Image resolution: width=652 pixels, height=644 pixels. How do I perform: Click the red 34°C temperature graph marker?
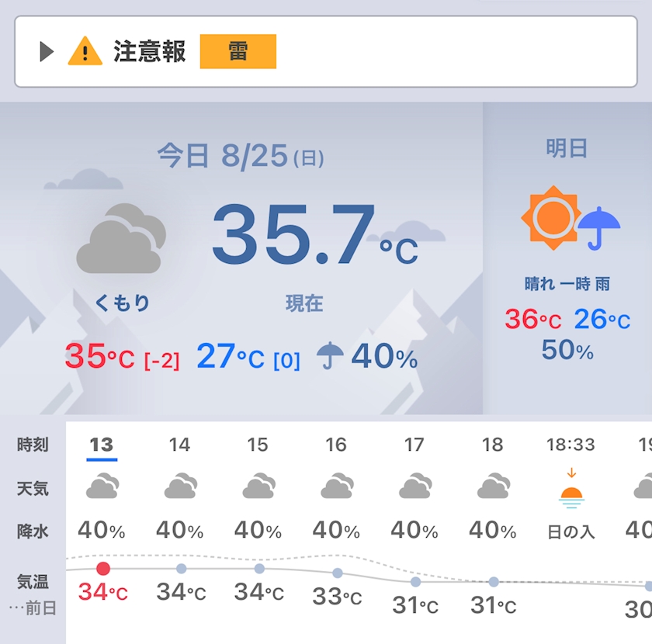coord(103,568)
